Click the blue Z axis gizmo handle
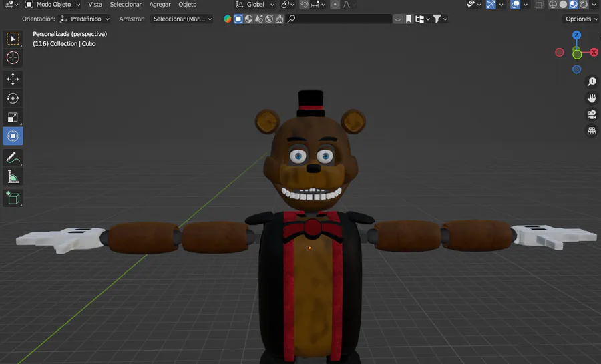Viewport: 601px width, 364px height. (x=576, y=35)
